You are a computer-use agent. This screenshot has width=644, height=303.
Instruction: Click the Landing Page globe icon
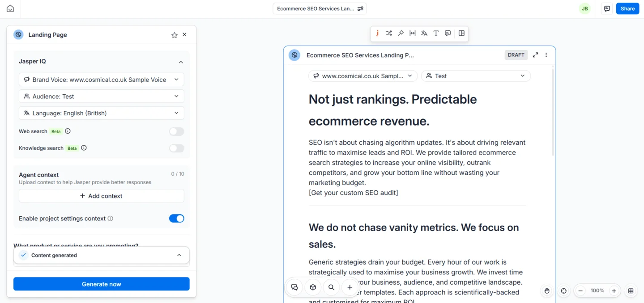click(18, 34)
